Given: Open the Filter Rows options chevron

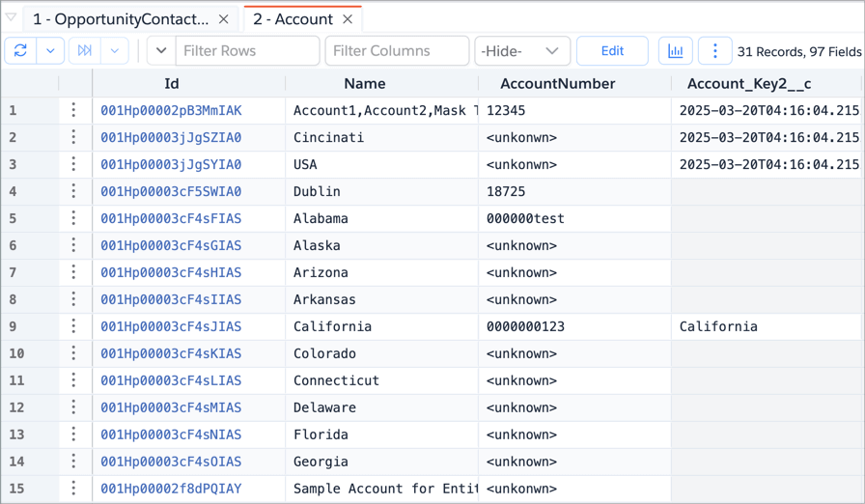Looking at the screenshot, I should (x=161, y=51).
